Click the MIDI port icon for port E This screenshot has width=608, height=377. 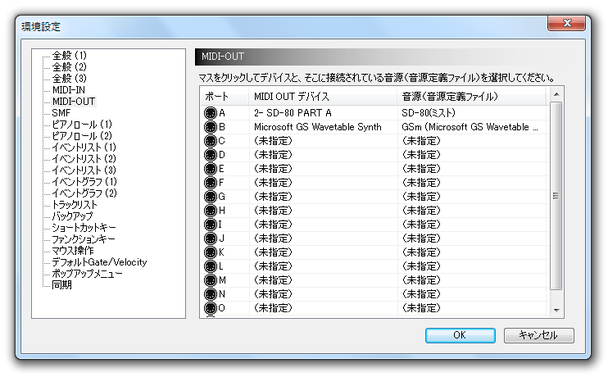(210, 169)
